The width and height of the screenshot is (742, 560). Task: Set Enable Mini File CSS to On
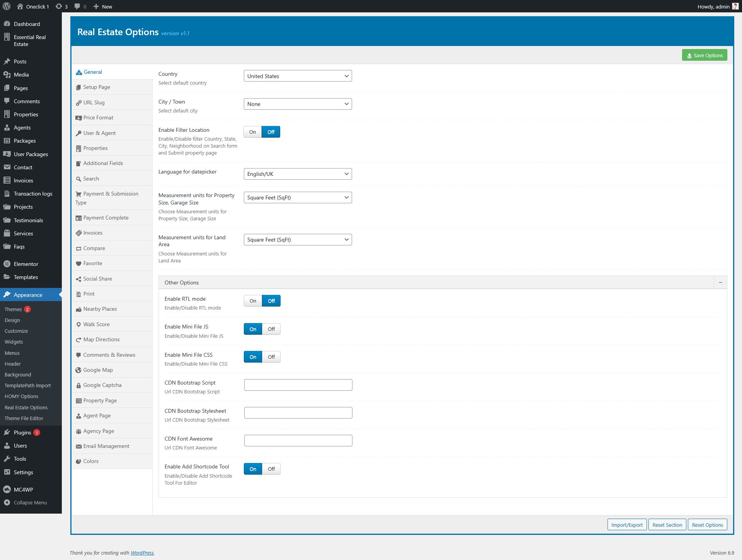[253, 357]
